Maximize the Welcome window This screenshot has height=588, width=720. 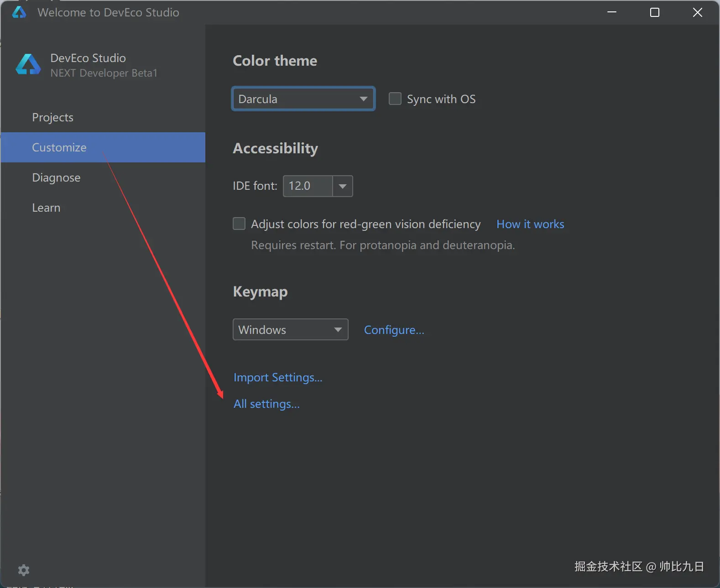click(x=654, y=12)
